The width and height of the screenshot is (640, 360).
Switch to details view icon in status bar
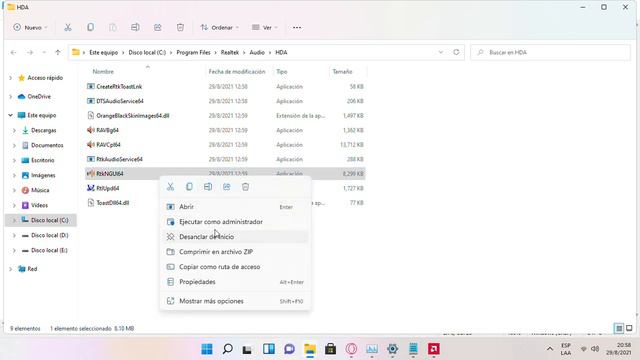pos(619,328)
